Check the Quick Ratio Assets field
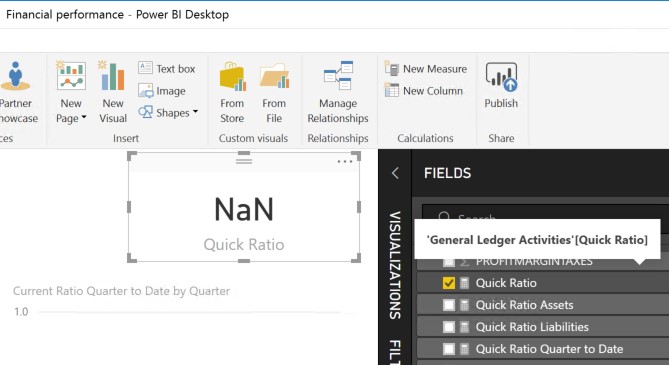 (449, 305)
